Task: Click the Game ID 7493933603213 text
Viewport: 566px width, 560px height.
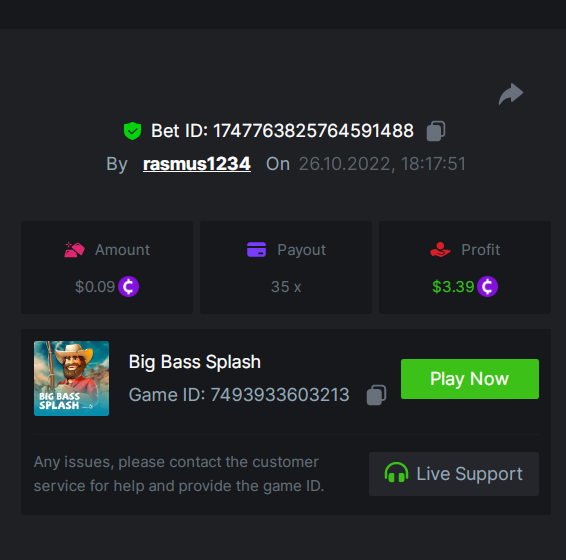Action: point(239,395)
